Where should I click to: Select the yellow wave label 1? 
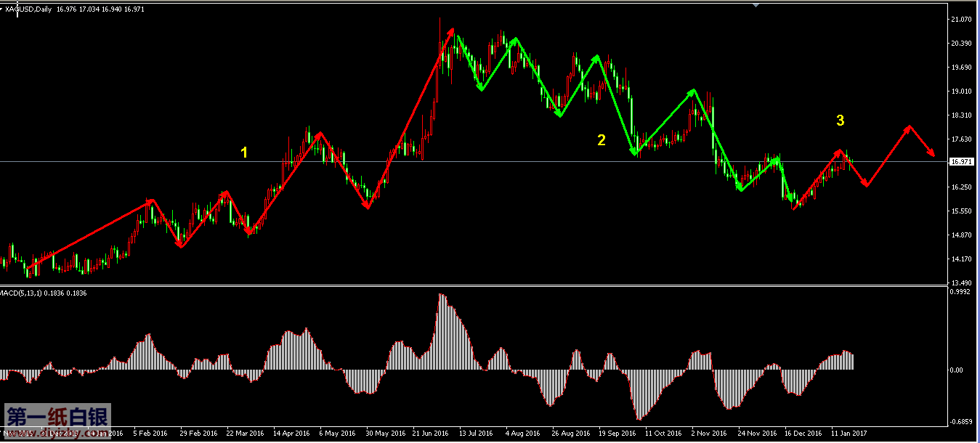[244, 153]
